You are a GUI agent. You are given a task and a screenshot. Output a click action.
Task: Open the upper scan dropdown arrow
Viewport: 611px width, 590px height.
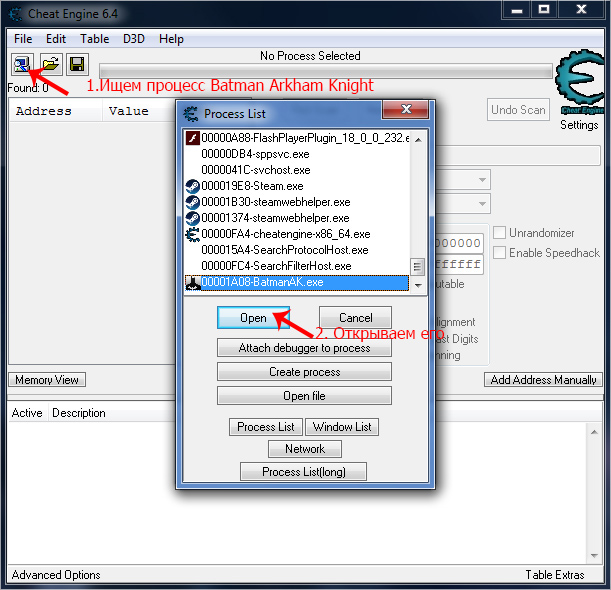[482, 180]
